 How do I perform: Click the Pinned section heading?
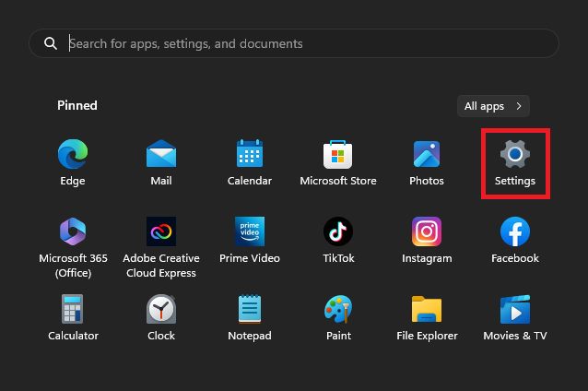click(x=77, y=105)
